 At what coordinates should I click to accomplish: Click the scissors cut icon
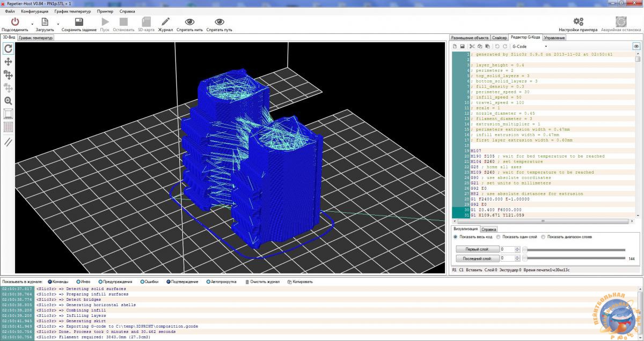coord(472,47)
